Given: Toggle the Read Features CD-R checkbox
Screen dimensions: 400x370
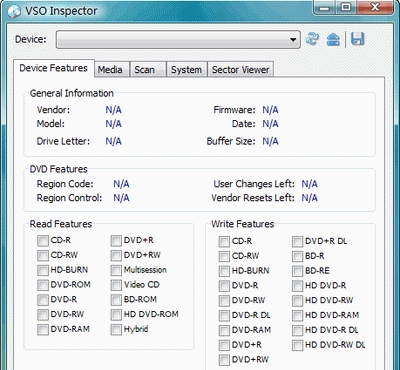Looking at the screenshot, I should pos(42,241).
